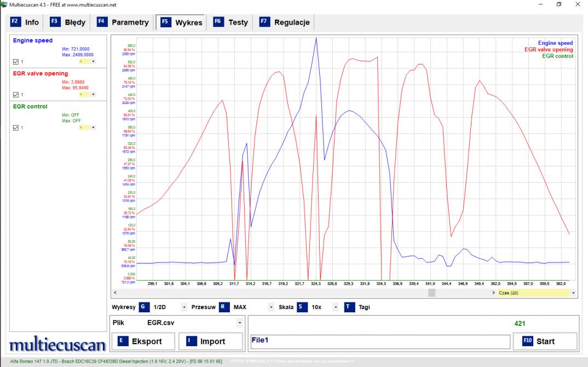Screen dimensions: 588x367
Task: Open the Czas (Δt) axis dropdown
Action: [573, 293]
